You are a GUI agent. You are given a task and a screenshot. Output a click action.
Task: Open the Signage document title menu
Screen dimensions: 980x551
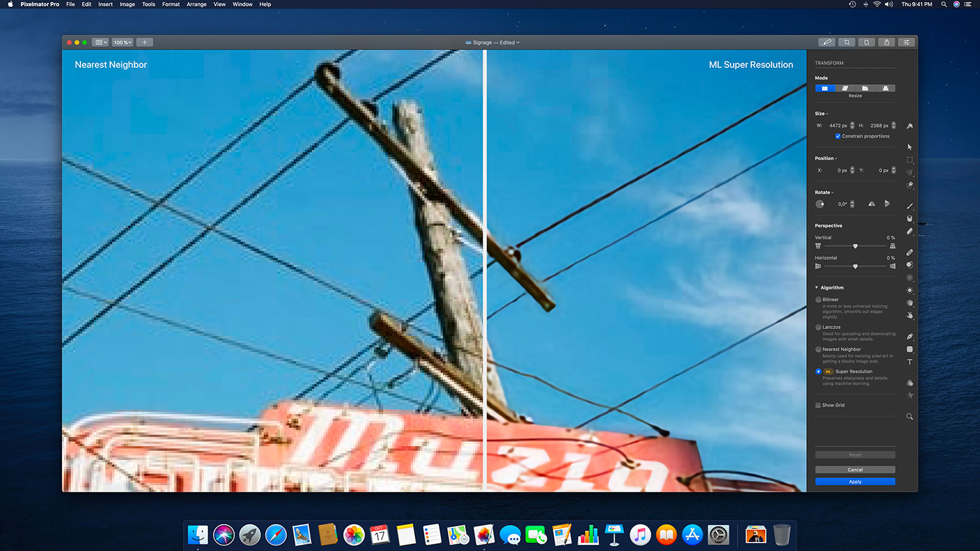point(493,42)
